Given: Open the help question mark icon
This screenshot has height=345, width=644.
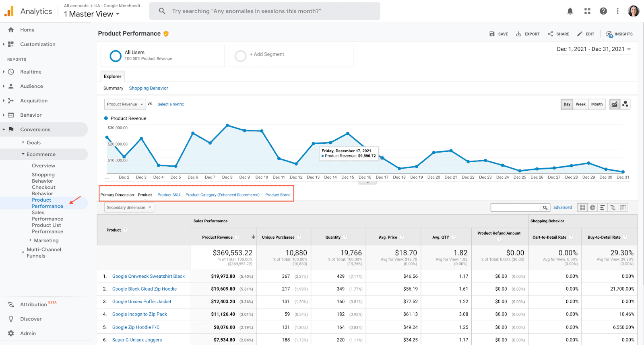Looking at the screenshot, I should pos(603,11).
